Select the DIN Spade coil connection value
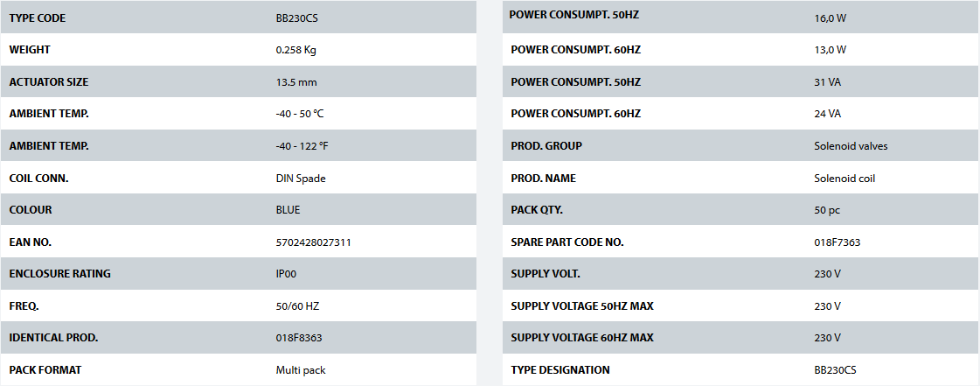 tap(301, 178)
